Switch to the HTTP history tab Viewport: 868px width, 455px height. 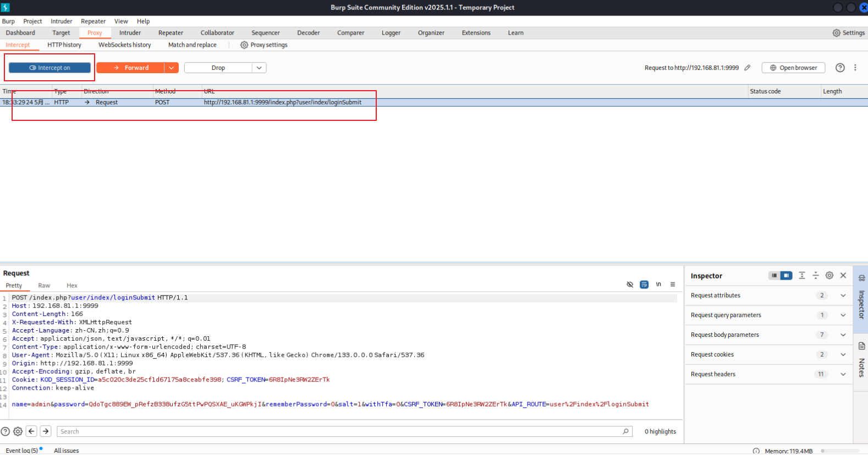64,45
